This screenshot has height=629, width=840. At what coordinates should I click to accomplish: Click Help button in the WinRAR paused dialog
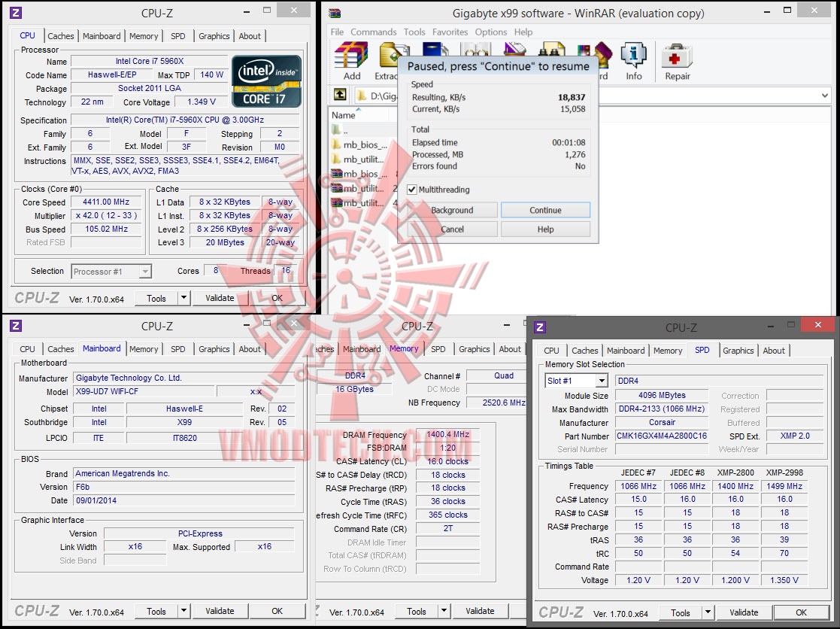545,229
